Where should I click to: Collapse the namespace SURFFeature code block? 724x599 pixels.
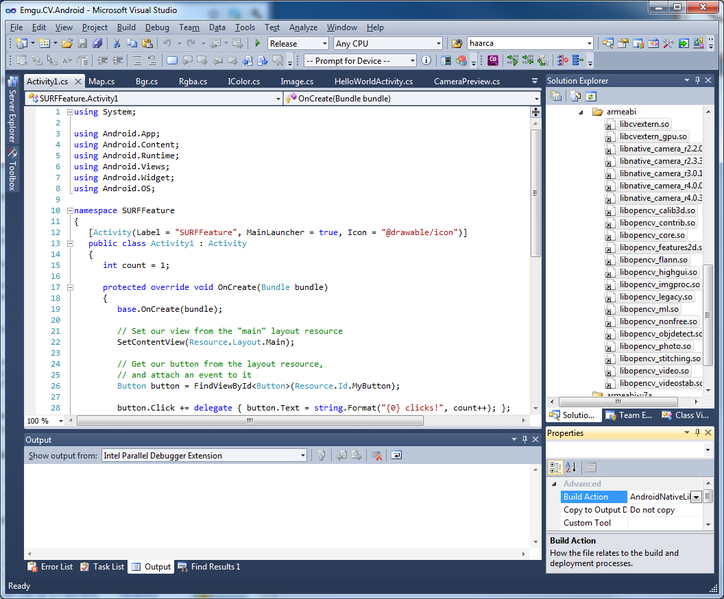coord(70,211)
